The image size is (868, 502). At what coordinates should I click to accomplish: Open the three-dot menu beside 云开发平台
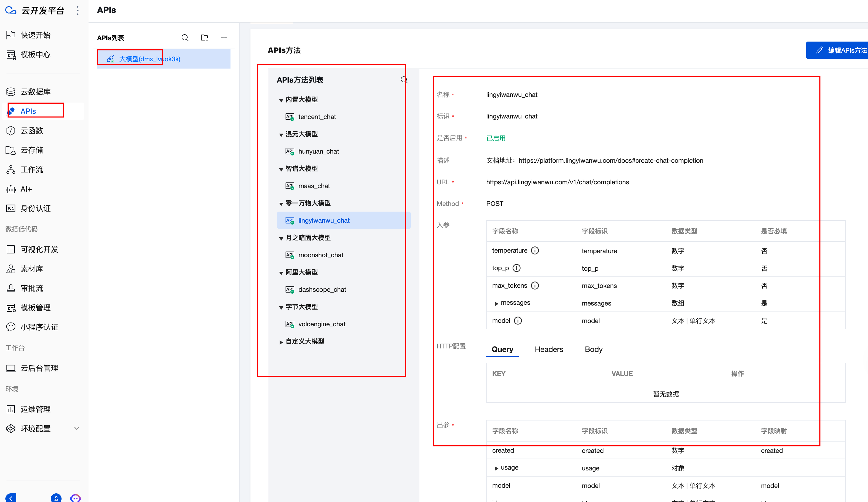78,11
